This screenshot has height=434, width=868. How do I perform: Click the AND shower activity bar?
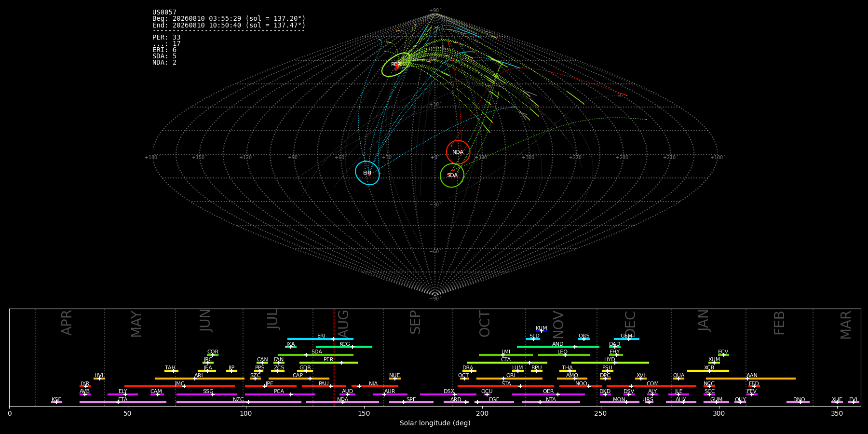click(558, 347)
